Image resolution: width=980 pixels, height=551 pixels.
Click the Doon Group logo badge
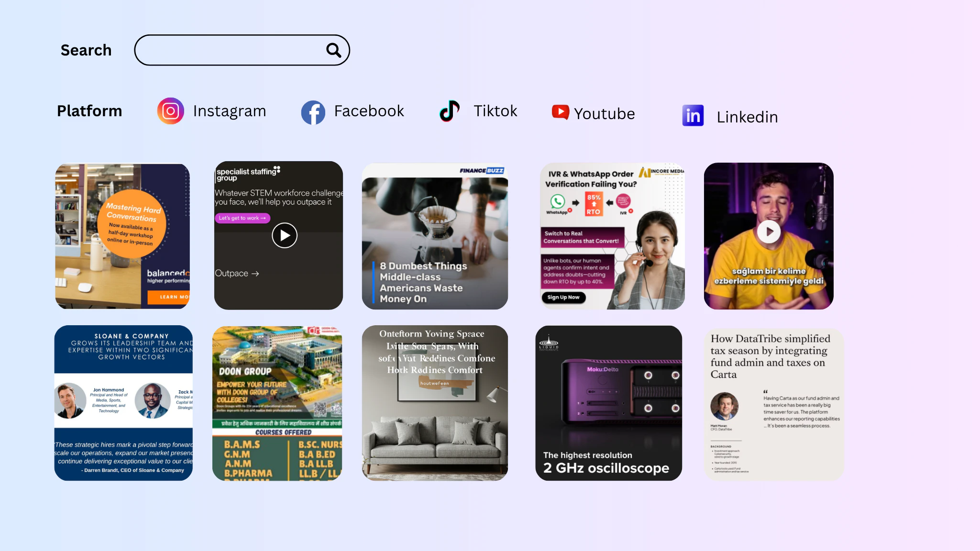[323, 331]
